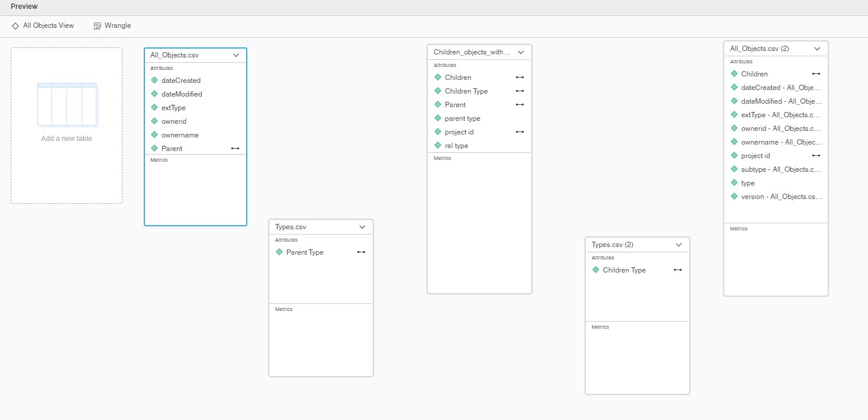868x420 pixels.
Task: Click link icon beside Children Type in Types.csv (2)
Action: 677,270
